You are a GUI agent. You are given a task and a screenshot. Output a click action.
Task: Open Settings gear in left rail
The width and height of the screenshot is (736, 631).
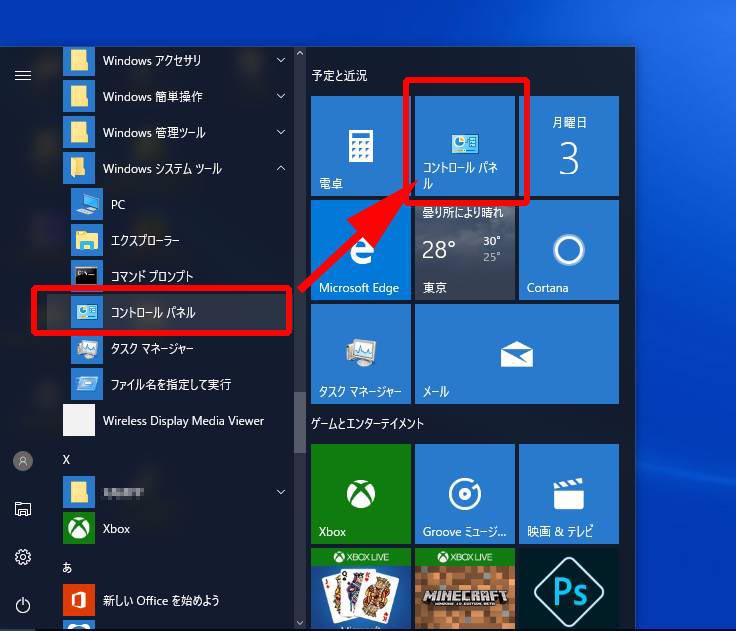[23, 557]
